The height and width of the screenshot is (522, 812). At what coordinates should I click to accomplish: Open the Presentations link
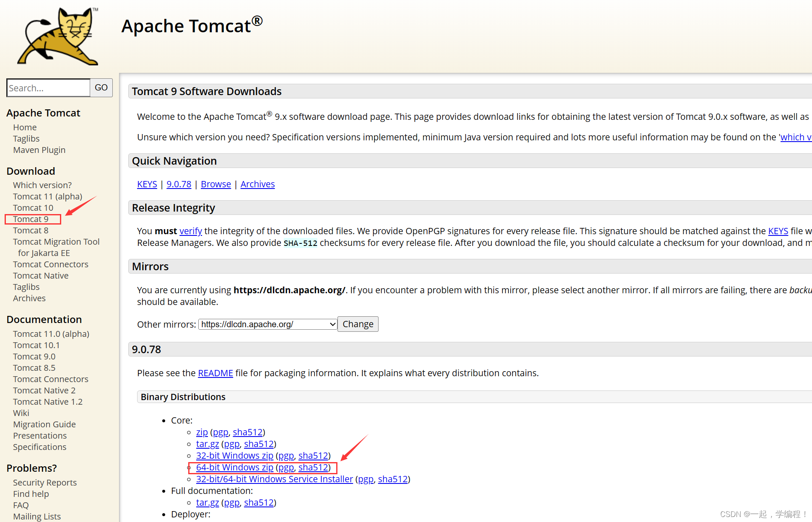click(40, 435)
